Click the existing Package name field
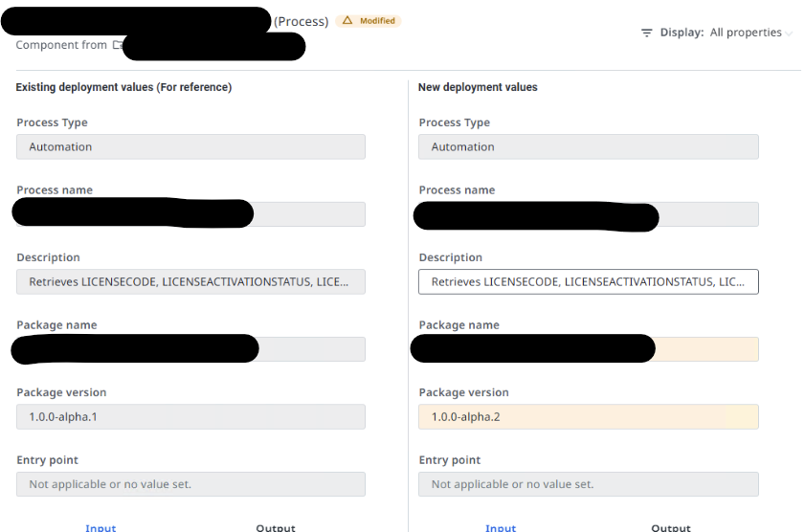Screen dimensions: 805x532 [191, 349]
